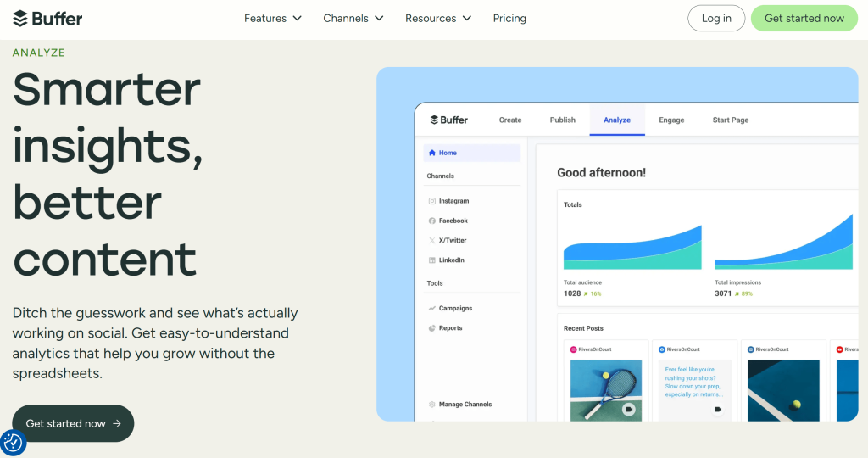Click the green Get started now header button
The width and height of the screenshot is (868, 458).
pos(804,19)
